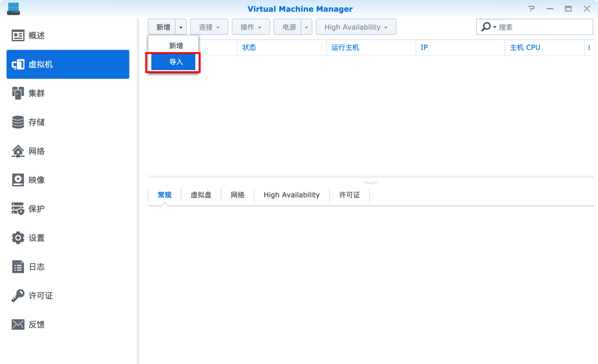Switch to the 许可证 detail tab

pyautogui.click(x=349, y=195)
